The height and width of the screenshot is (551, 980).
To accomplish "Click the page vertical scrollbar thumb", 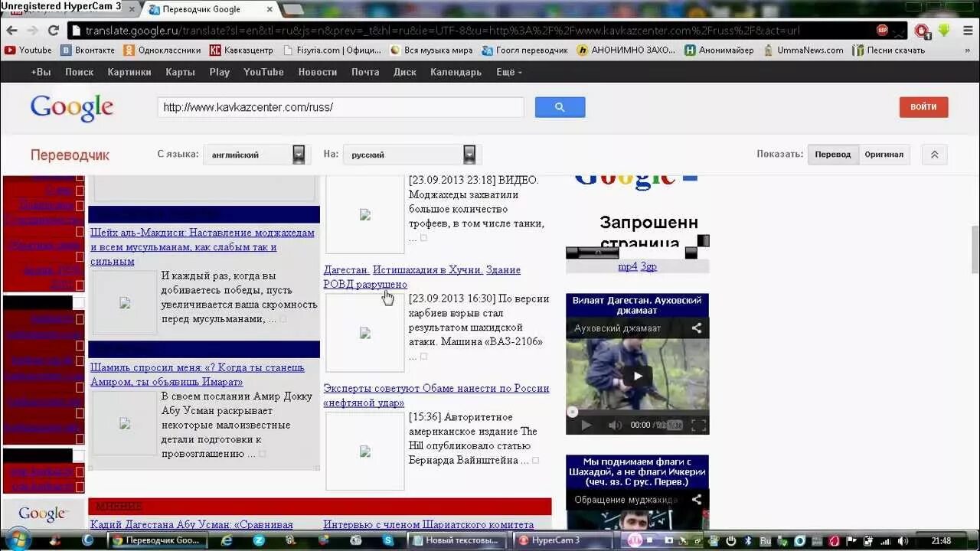I will click(x=975, y=249).
